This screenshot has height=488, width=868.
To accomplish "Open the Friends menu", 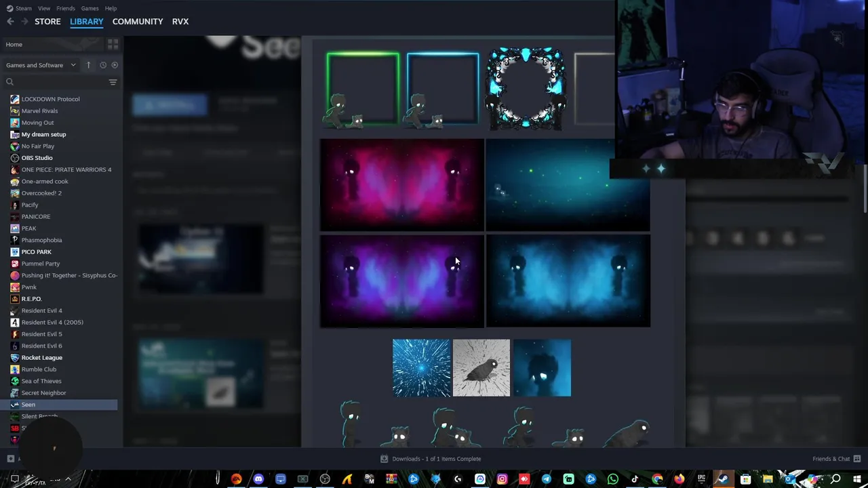I will [66, 8].
